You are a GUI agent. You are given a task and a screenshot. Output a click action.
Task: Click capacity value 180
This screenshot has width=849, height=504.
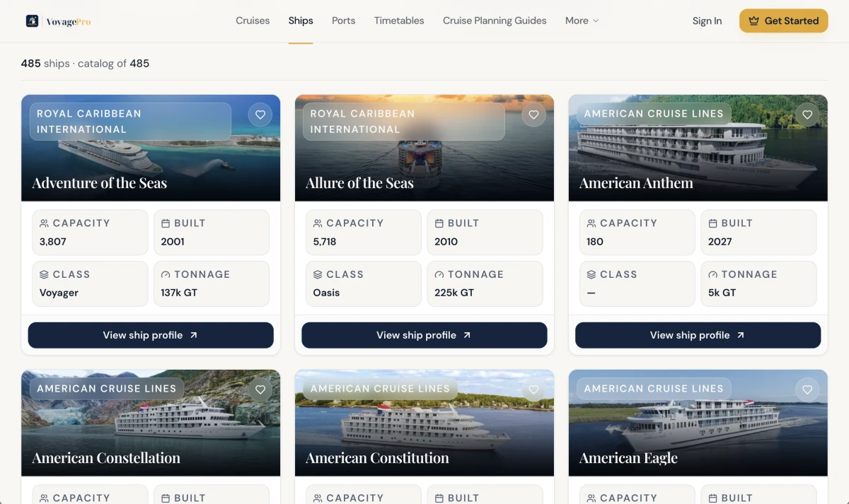tap(595, 242)
